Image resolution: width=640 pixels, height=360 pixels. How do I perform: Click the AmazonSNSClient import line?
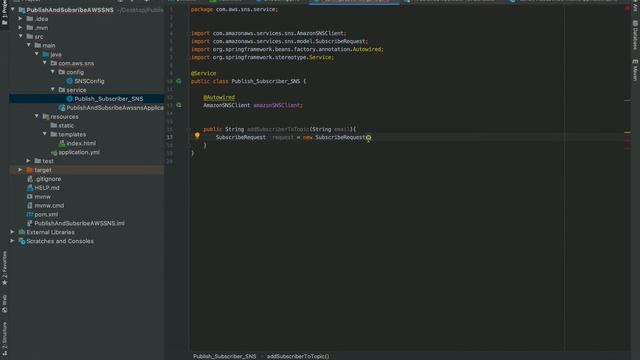pos(269,33)
